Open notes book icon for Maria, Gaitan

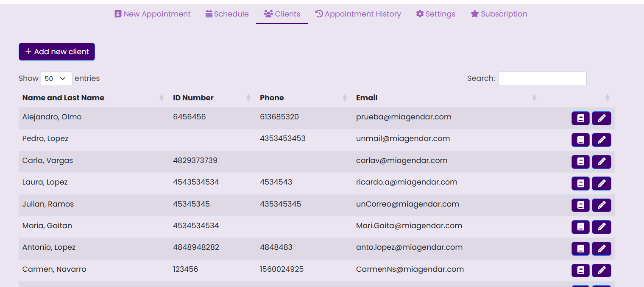pos(580,227)
